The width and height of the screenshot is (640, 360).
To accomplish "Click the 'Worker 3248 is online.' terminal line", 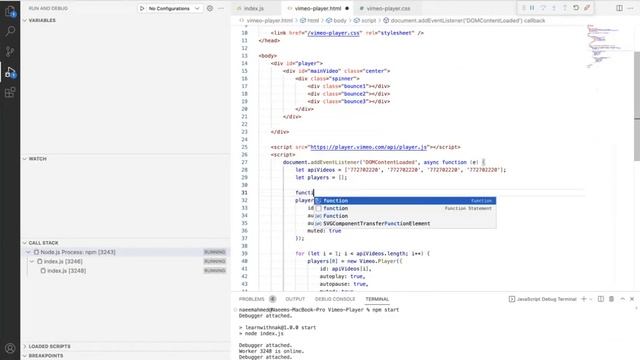I will (x=271, y=351).
